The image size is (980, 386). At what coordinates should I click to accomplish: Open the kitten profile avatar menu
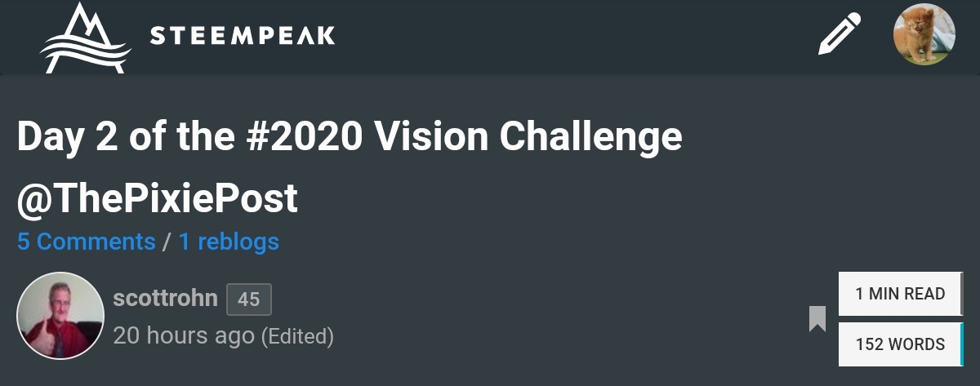click(x=924, y=34)
